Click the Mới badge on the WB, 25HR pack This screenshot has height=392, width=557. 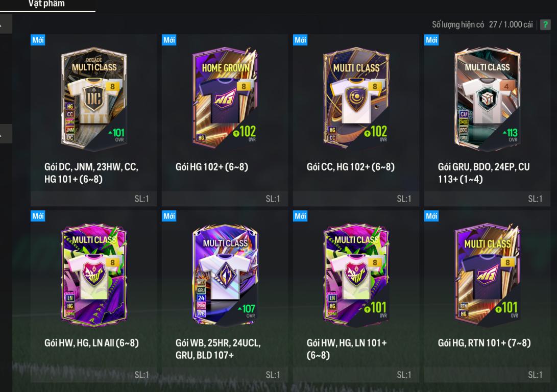tap(169, 216)
